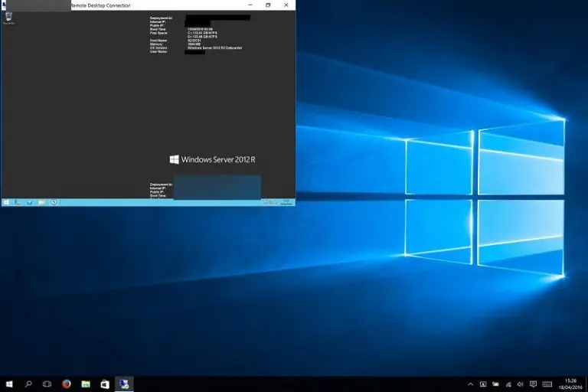This screenshot has width=588, height=392.
Task: Minimize the Remote Desktop Connection window
Action: pos(250,5)
